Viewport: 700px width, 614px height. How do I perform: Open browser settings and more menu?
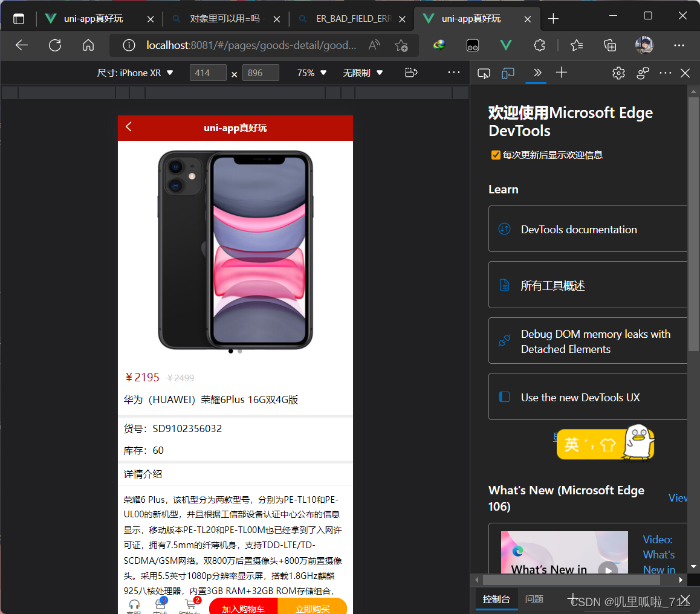pos(679,45)
